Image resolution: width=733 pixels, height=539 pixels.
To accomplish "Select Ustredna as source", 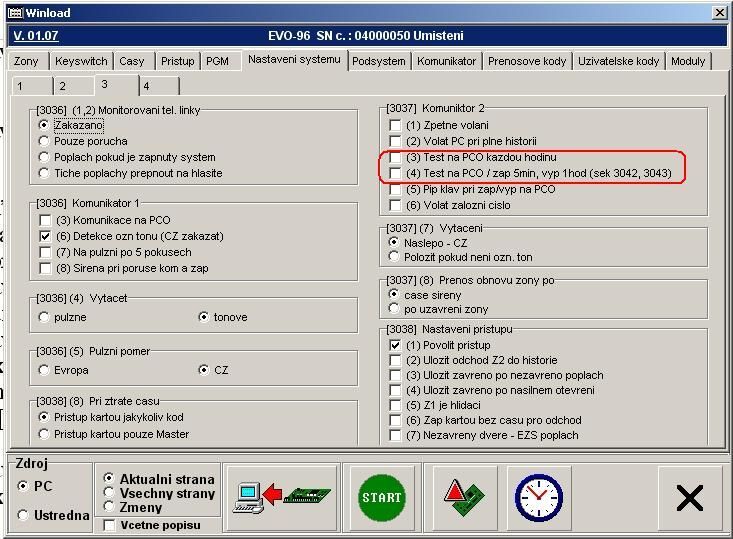I will 24,515.
